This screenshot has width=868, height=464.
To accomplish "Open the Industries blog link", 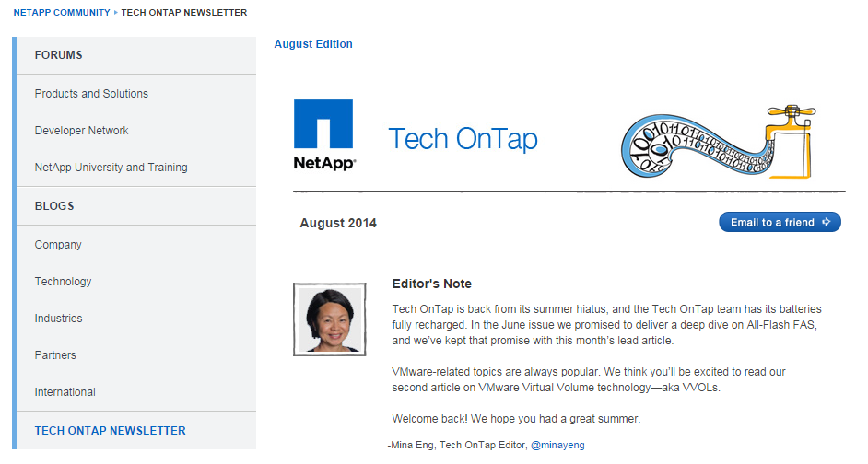I will coord(58,319).
